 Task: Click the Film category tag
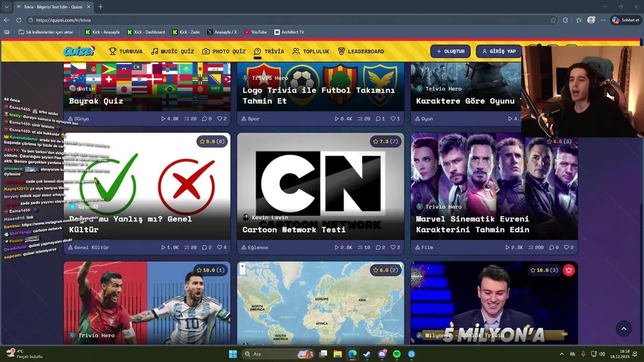(x=424, y=247)
